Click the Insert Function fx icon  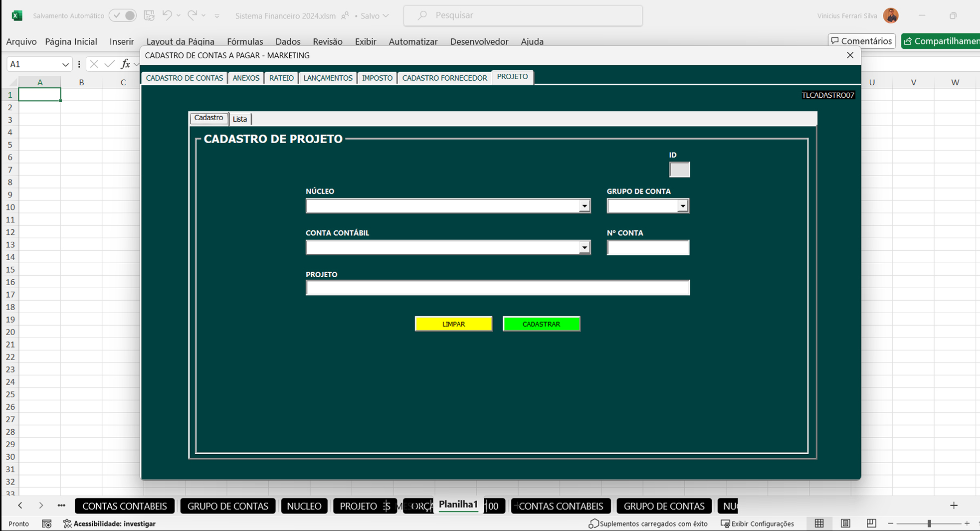[125, 64]
